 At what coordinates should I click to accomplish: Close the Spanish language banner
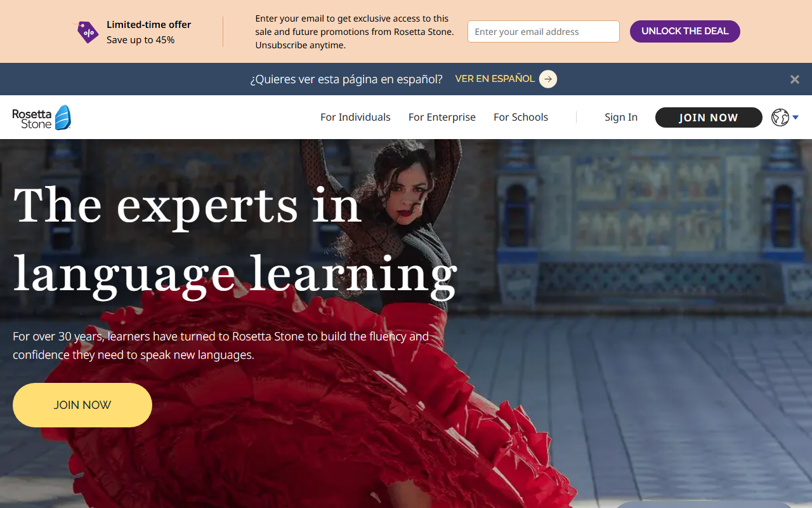(794, 79)
